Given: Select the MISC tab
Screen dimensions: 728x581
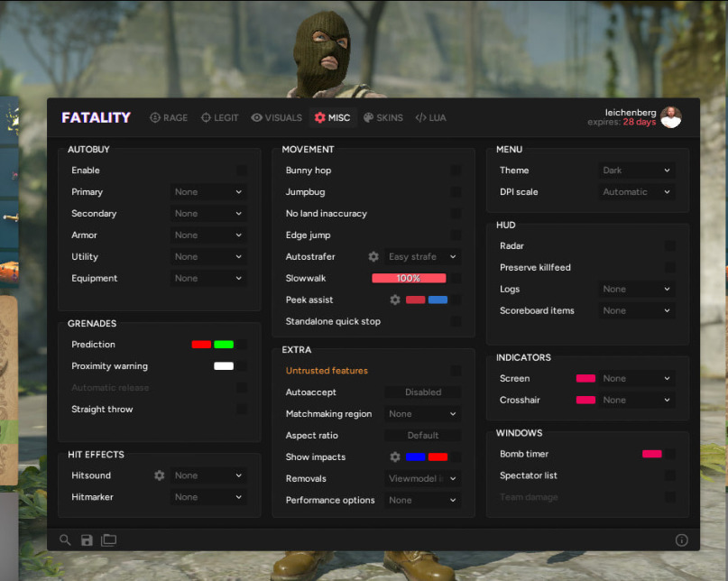Looking at the screenshot, I should tap(333, 117).
